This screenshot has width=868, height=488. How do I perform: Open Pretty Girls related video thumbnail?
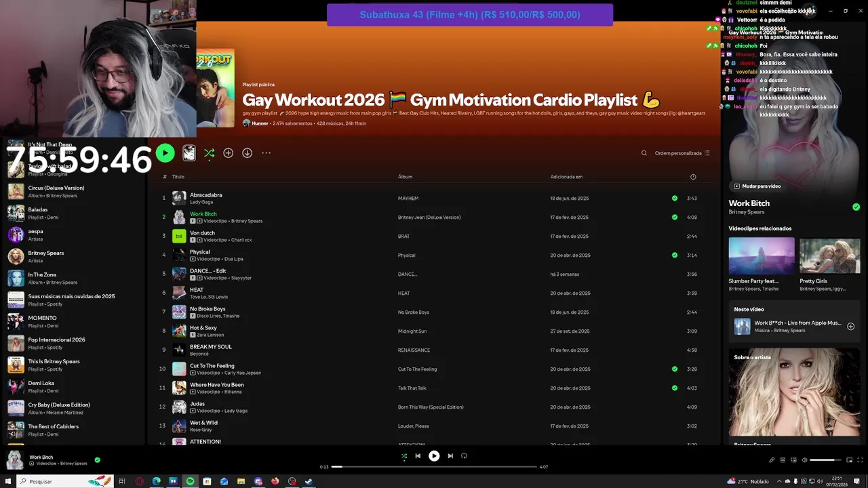pyautogui.click(x=829, y=256)
